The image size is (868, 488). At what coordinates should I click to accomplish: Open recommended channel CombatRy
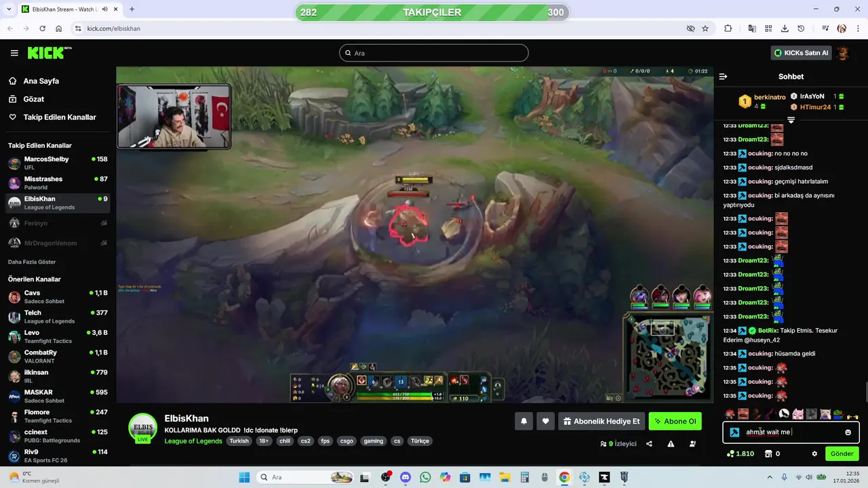(58, 357)
